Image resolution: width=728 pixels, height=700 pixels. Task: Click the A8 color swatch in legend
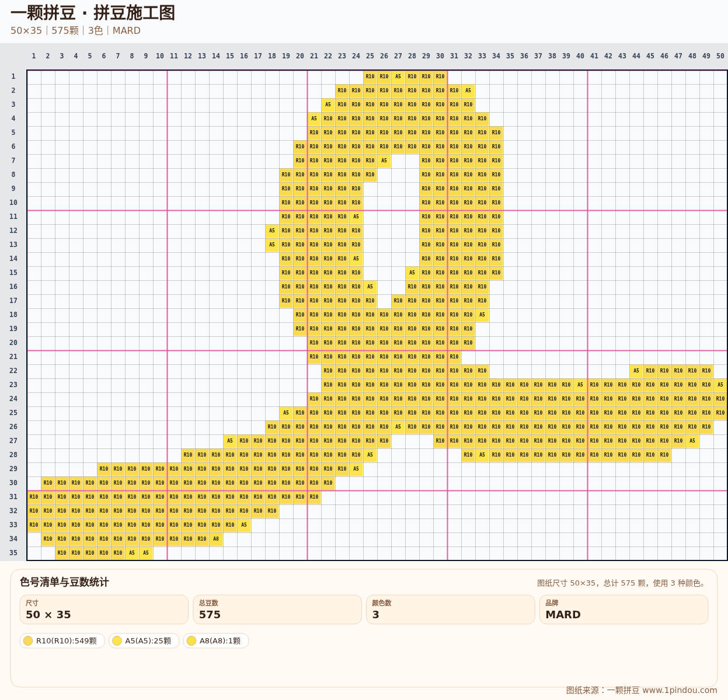pyautogui.click(x=191, y=641)
